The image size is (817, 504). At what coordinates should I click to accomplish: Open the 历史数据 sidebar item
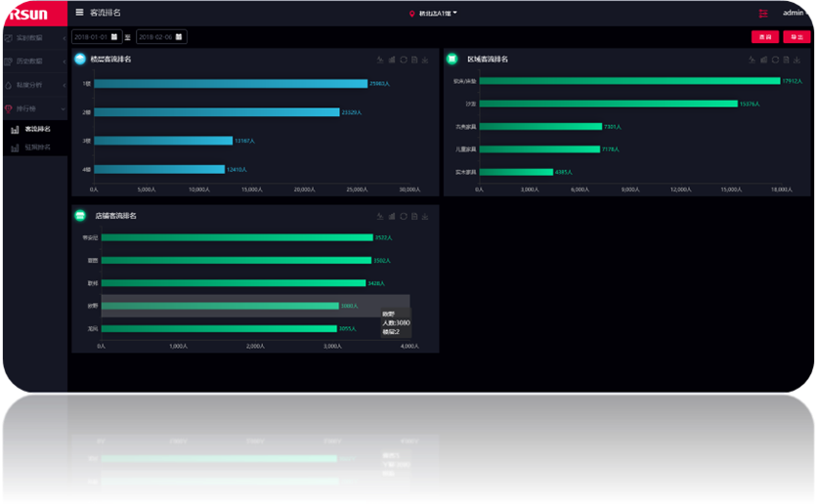point(29,61)
